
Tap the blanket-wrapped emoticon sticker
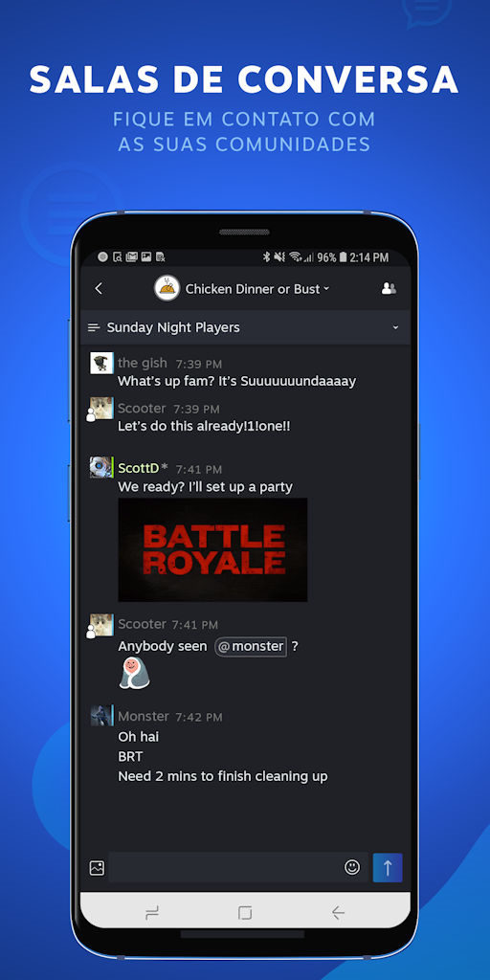click(x=134, y=673)
